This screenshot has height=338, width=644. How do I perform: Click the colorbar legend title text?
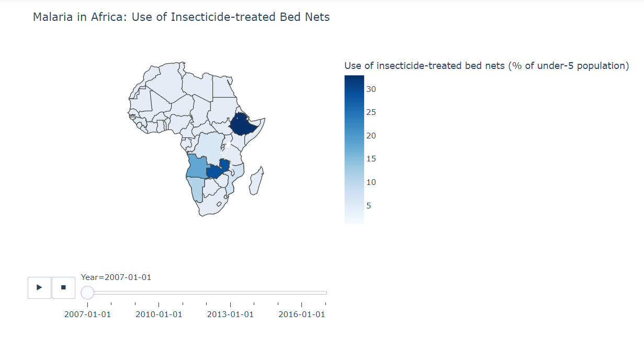coord(487,66)
